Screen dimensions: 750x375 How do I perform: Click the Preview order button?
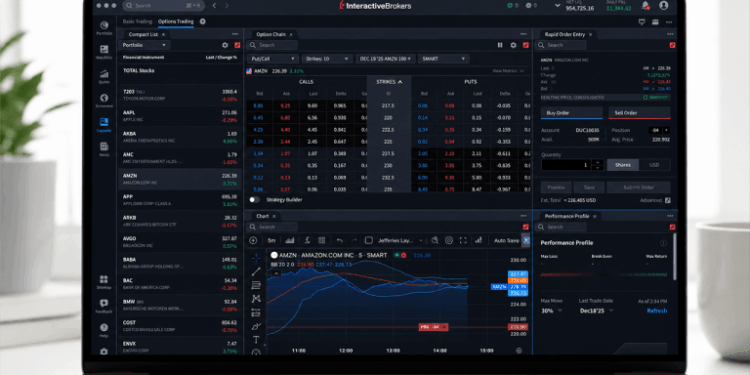556,188
